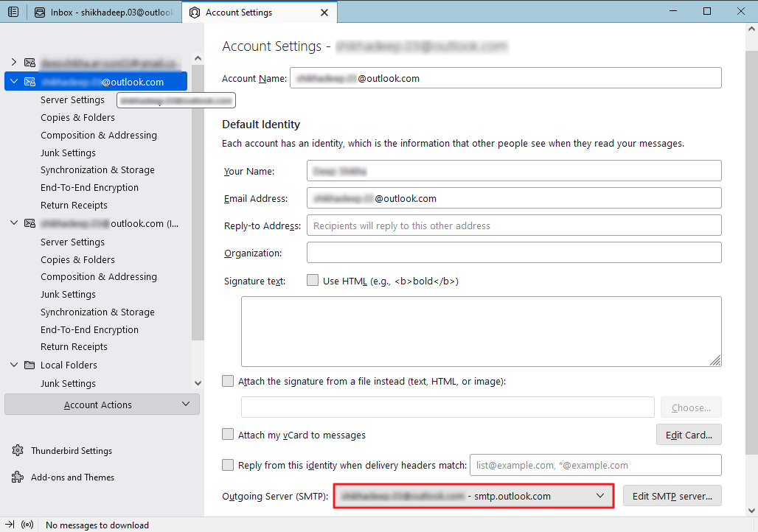This screenshot has width=758, height=532.
Task: Click the Edit Card... button
Action: point(689,435)
